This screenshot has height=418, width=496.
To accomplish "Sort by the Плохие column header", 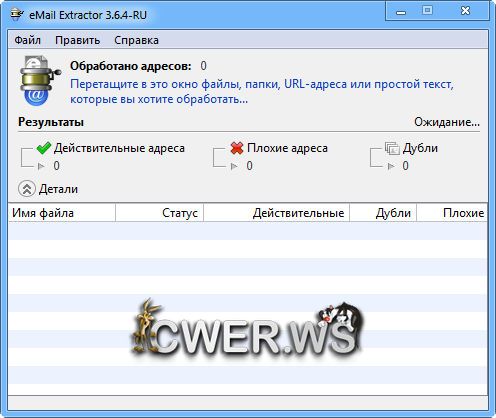I will tap(452, 213).
